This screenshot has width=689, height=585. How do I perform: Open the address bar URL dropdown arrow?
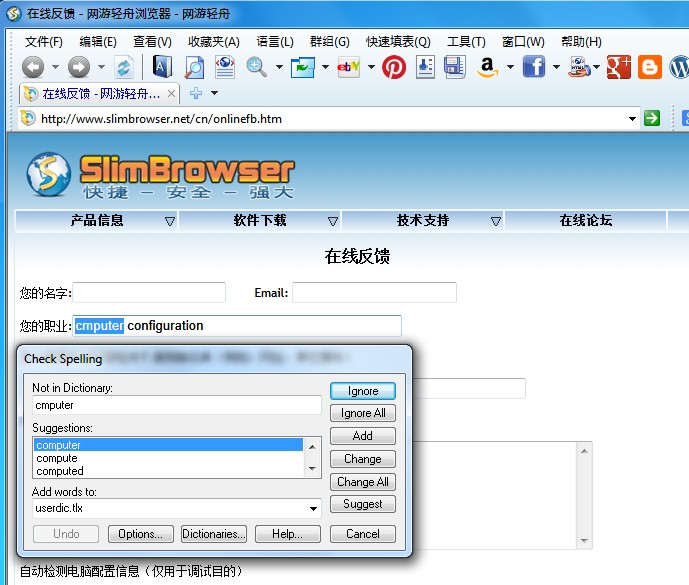click(632, 119)
